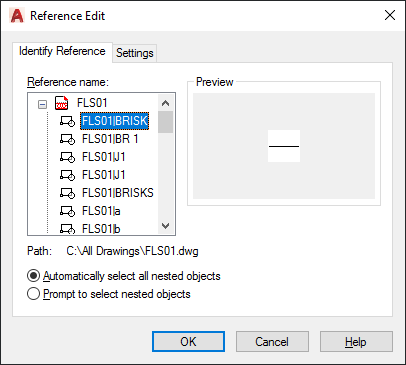The width and height of the screenshot is (406, 365).
Task: Switch to the Settings tab
Action: (135, 53)
